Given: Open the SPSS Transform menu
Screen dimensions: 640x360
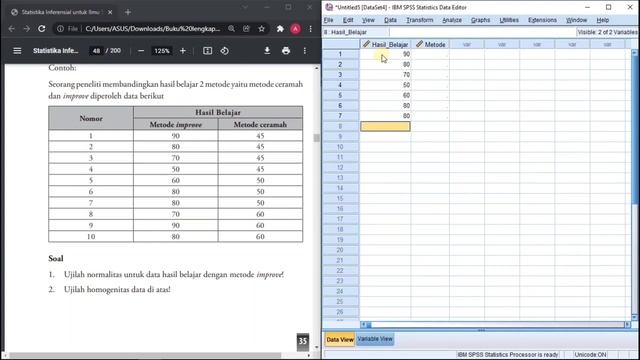Looking at the screenshot, I should (420, 20).
